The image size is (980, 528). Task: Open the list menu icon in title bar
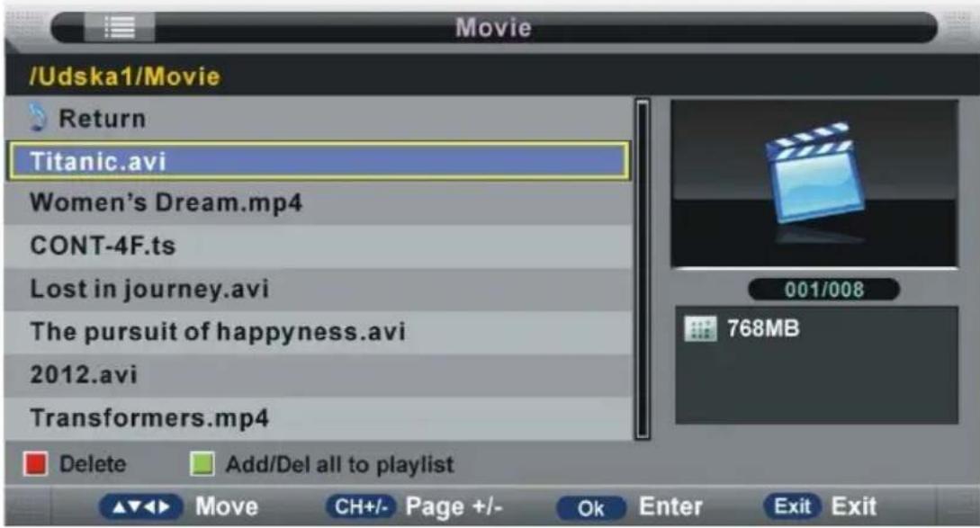click(x=120, y=28)
